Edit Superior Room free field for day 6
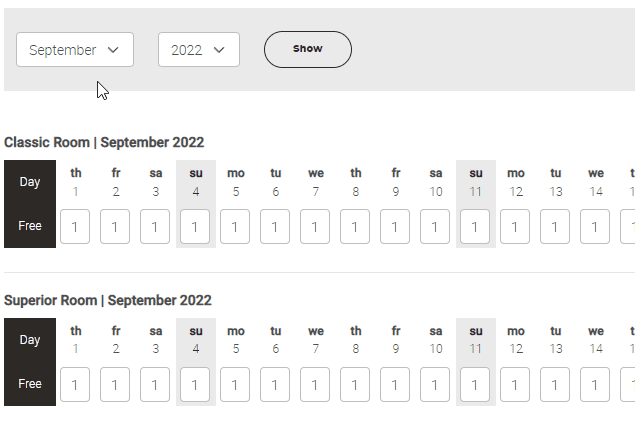635x424 pixels. (275, 384)
